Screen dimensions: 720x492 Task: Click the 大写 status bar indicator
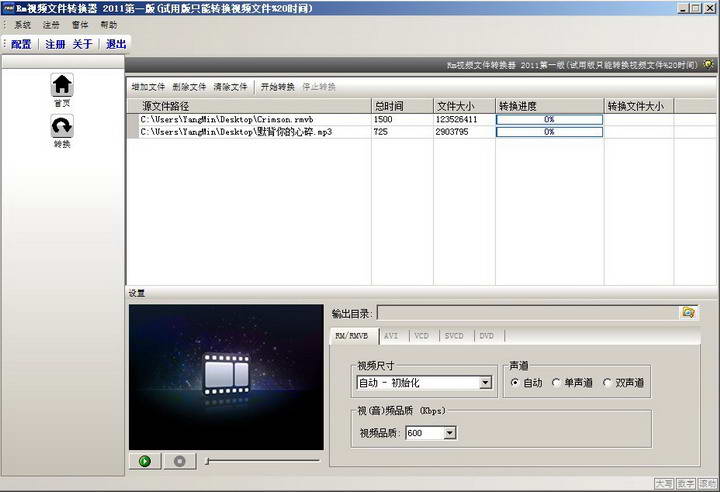pos(664,484)
